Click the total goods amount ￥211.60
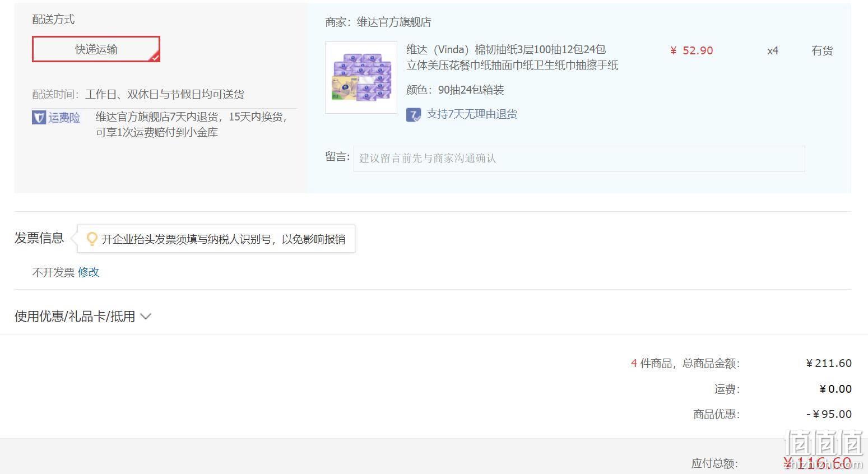The image size is (868, 474). pyautogui.click(x=829, y=363)
